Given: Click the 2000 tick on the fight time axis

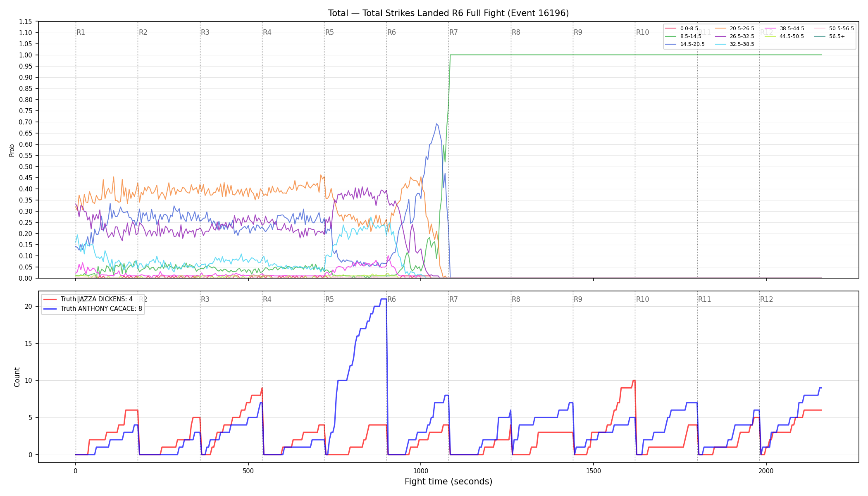Looking at the screenshot, I should tap(766, 471).
